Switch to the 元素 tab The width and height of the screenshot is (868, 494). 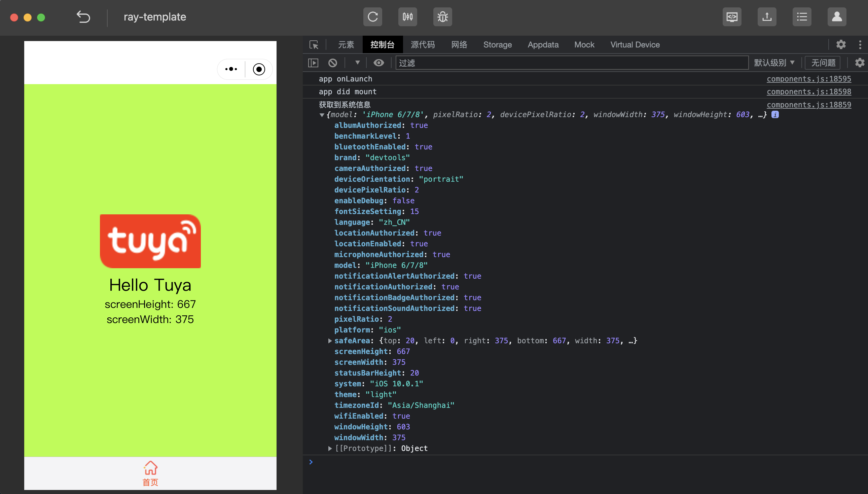(346, 44)
